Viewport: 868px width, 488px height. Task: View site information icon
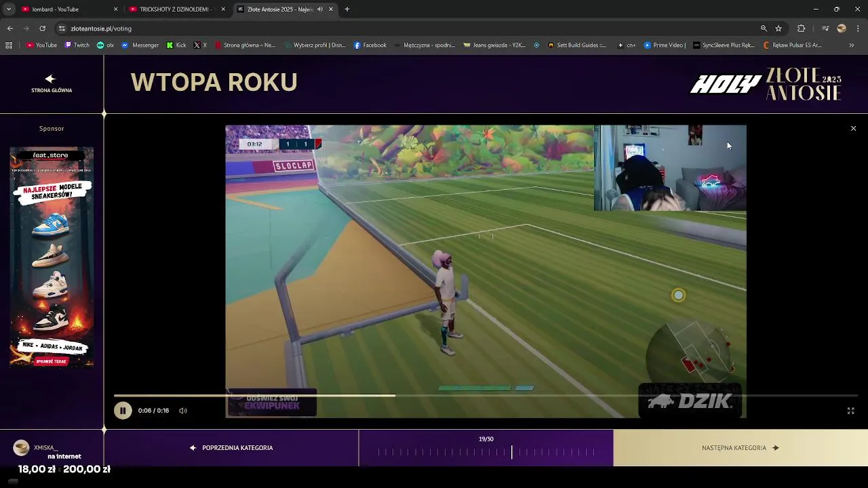pos(62,28)
